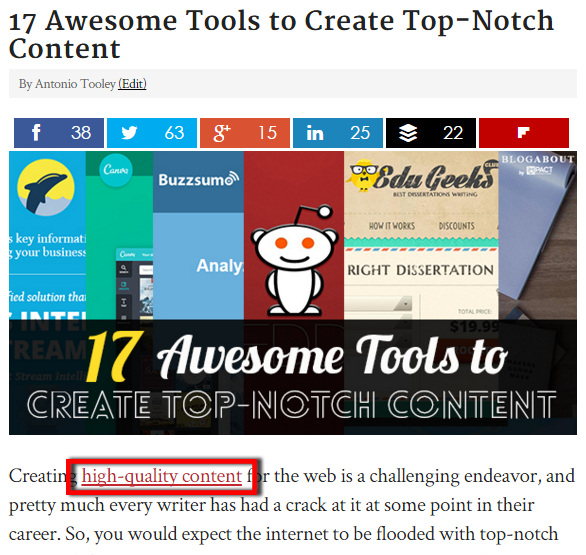Click the Reddit alien mascot image

point(294,259)
